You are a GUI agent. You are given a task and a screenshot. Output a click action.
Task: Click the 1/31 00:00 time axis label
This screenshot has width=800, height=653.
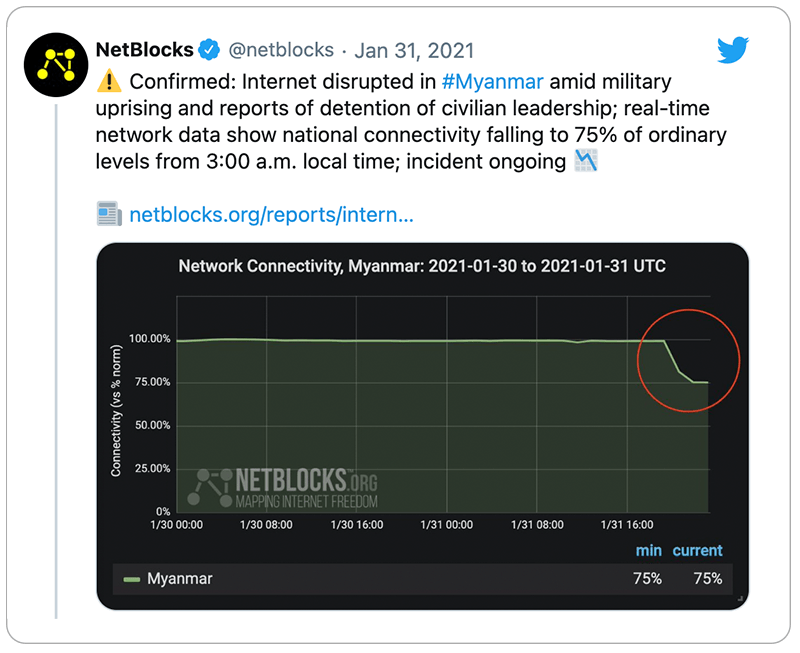click(446, 524)
